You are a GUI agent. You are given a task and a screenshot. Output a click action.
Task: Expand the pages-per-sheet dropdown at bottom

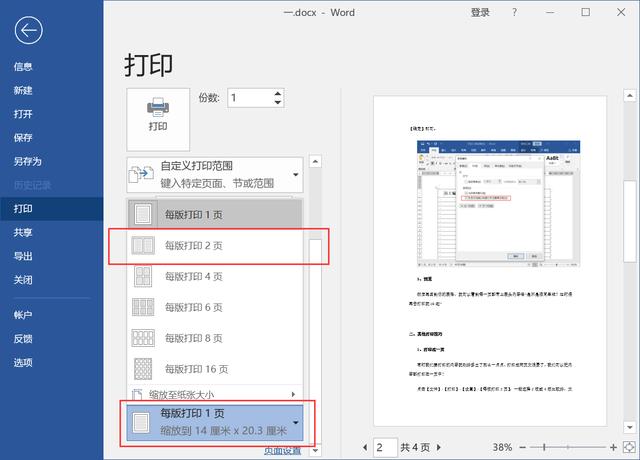pos(296,422)
